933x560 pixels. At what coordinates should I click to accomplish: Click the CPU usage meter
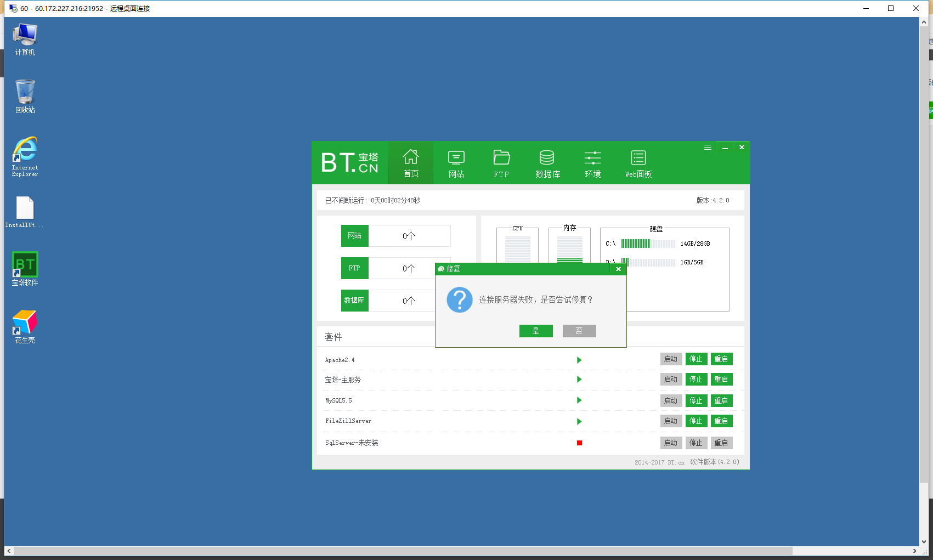coord(517,249)
